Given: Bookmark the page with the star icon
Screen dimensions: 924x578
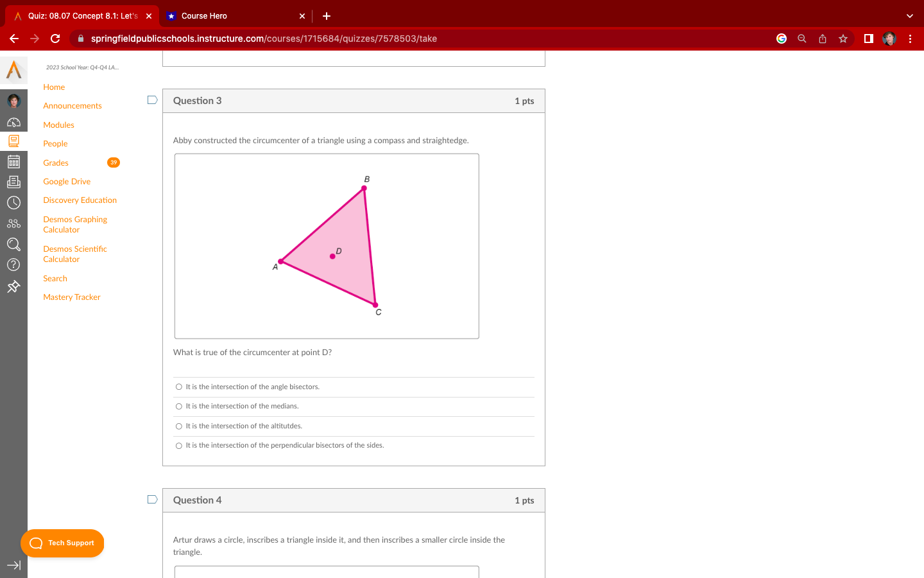Looking at the screenshot, I should tap(843, 39).
